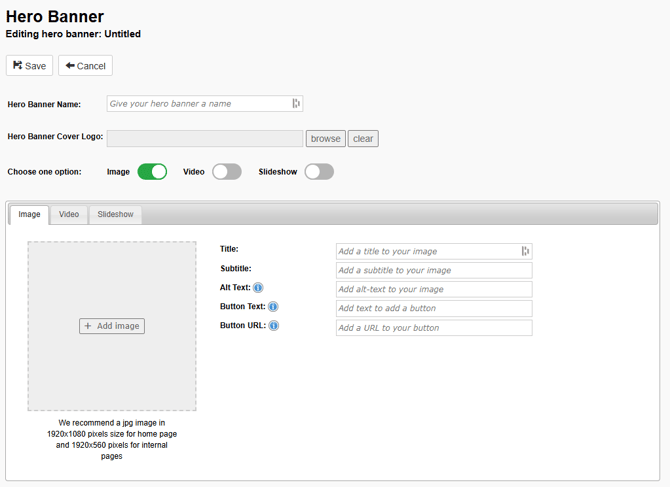Browse for a cover logo file
670x487 pixels.
point(325,139)
